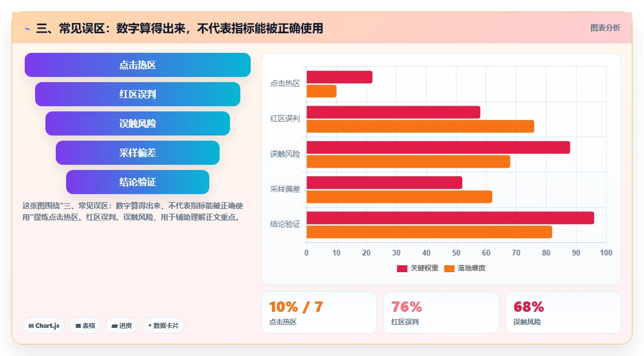Viewport: 644px width, 356px height.
Task: Click the 图表分析 label in header
Action: point(605,28)
